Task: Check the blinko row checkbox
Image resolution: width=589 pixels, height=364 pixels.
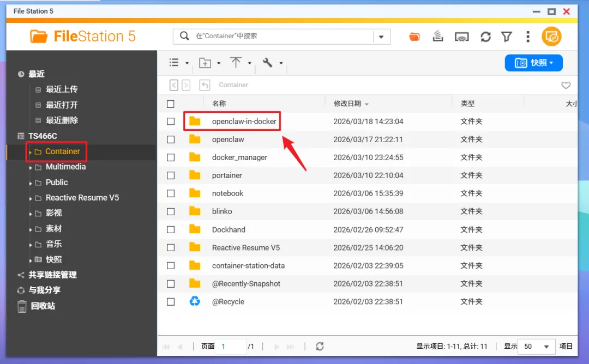Action: pos(171,211)
